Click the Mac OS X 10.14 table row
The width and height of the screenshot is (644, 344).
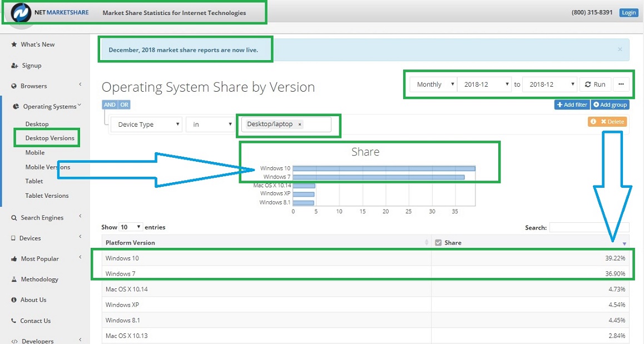(x=365, y=289)
